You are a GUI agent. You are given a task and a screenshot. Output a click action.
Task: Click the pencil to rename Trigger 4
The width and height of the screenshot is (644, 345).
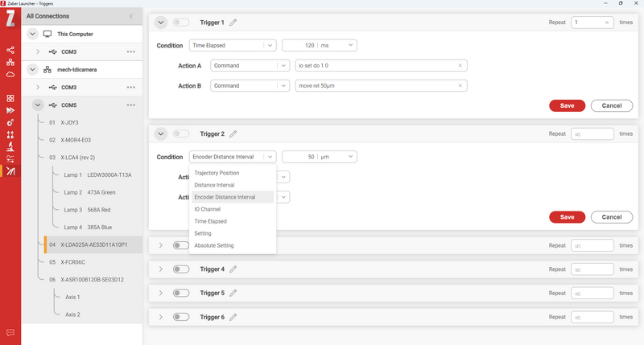[233, 269]
